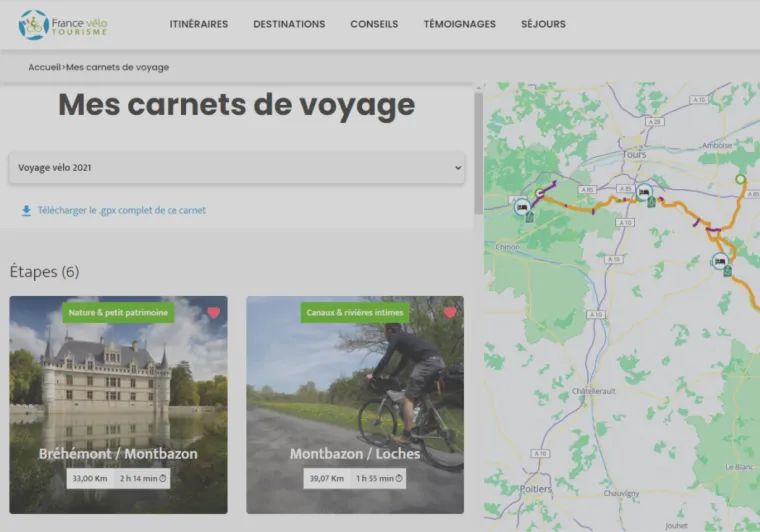
Task: Click the accommodation marker near Loches on map
Action: [720, 261]
